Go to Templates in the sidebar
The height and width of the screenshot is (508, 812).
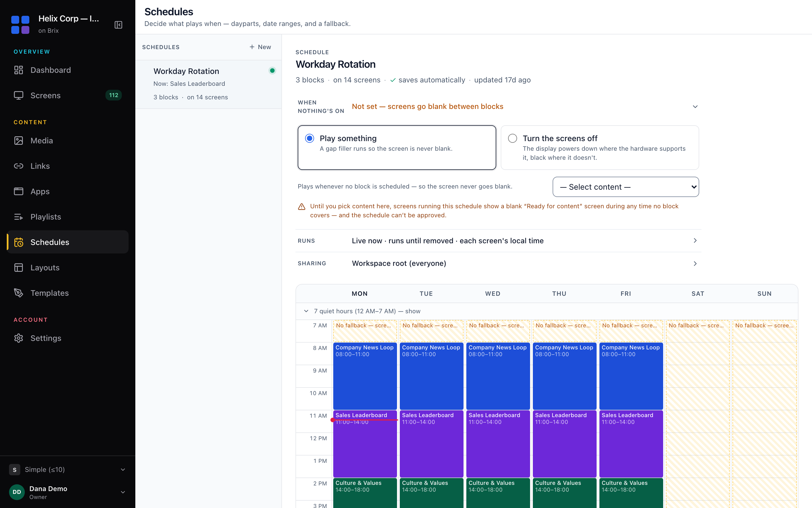pos(67,293)
